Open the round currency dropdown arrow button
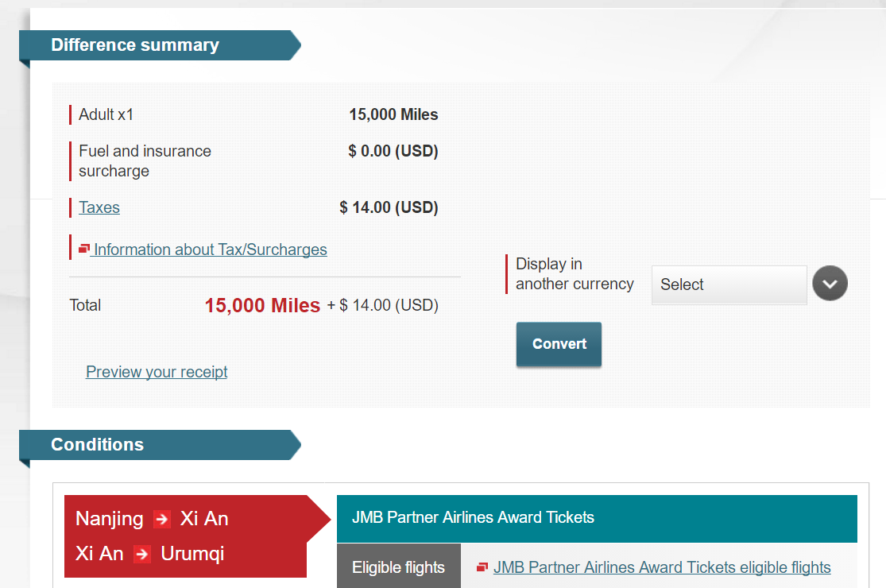 830,283
